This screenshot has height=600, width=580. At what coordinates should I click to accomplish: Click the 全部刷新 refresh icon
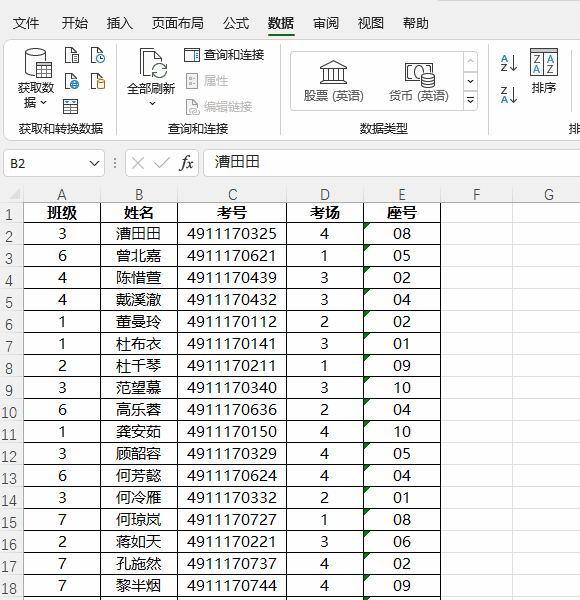tap(153, 63)
